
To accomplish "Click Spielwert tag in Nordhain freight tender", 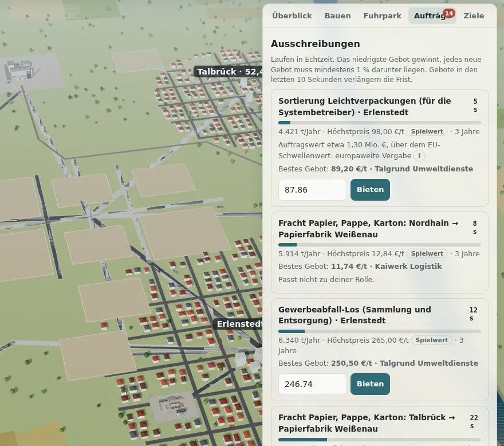I will click(x=427, y=253).
